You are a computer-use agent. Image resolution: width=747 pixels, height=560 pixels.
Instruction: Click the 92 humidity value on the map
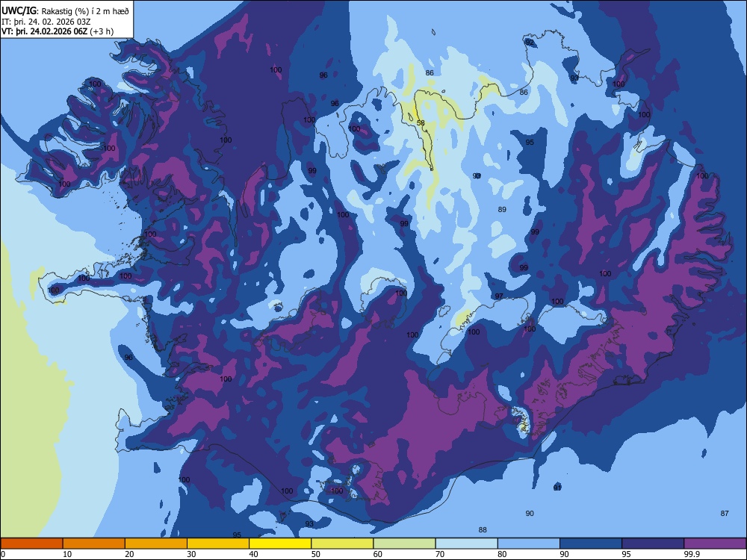pos(530,42)
